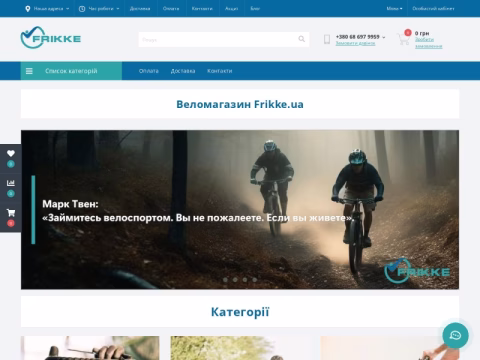The width and height of the screenshot is (480, 360).
Task: Select Оплата in the blue navigation bar
Action: (149, 71)
